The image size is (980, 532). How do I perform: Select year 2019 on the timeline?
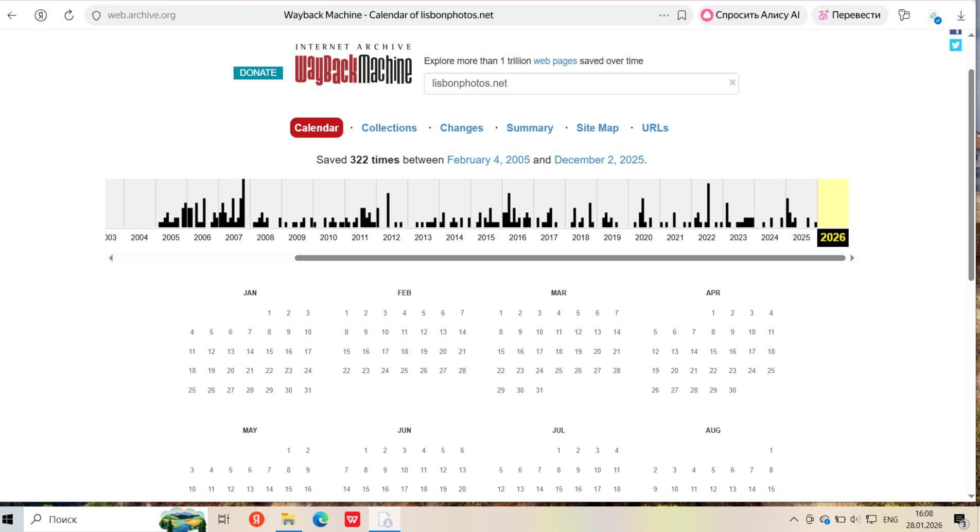point(612,237)
